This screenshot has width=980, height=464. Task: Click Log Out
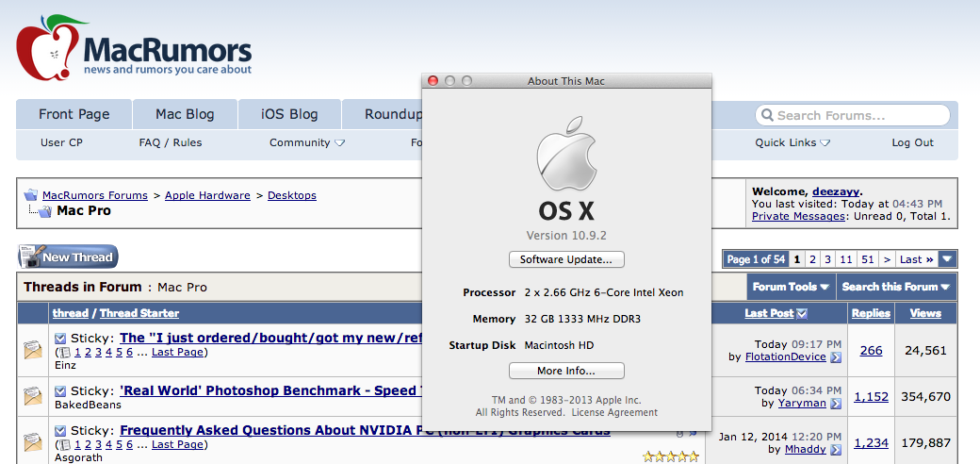pos(912,142)
